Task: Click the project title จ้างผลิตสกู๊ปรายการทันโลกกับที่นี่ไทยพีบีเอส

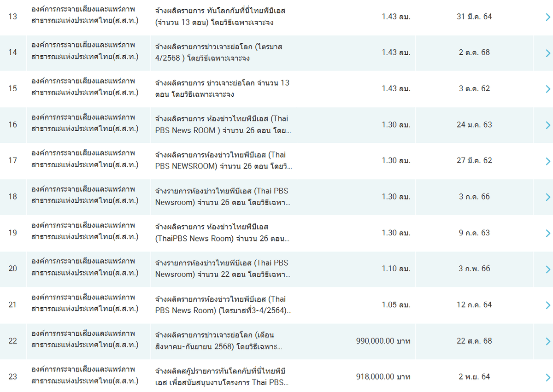Action: pyautogui.click(x=222, y=377)
